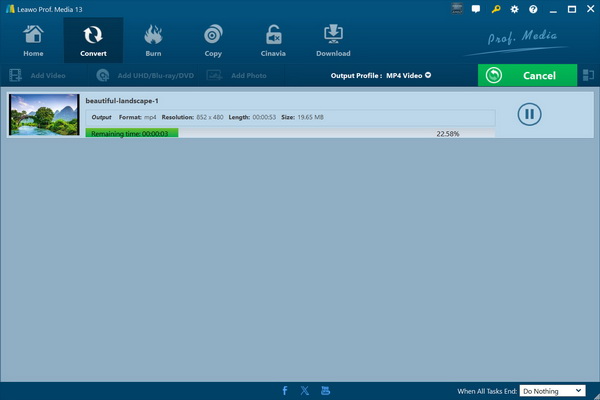Click the Remaining time 00:00:03 label
Screen dimensions: 600x400
click(x=130, y=134)
